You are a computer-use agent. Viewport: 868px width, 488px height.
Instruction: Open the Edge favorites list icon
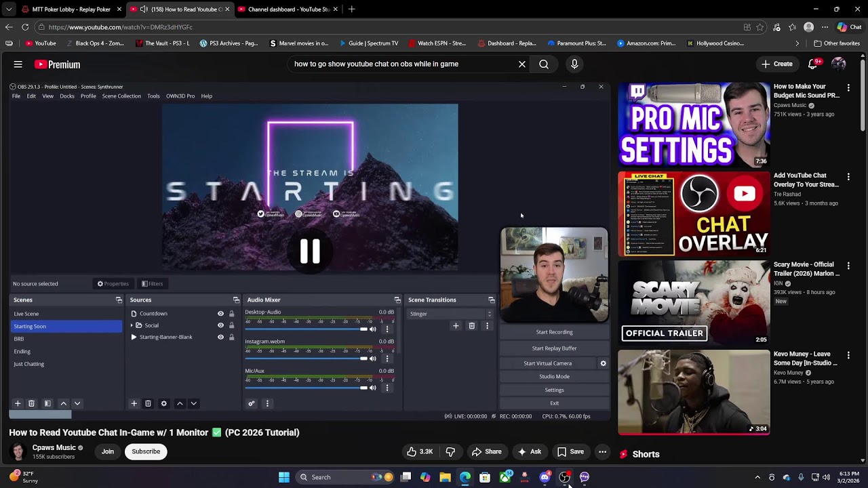pyautogui.click(x=792, y=27)
